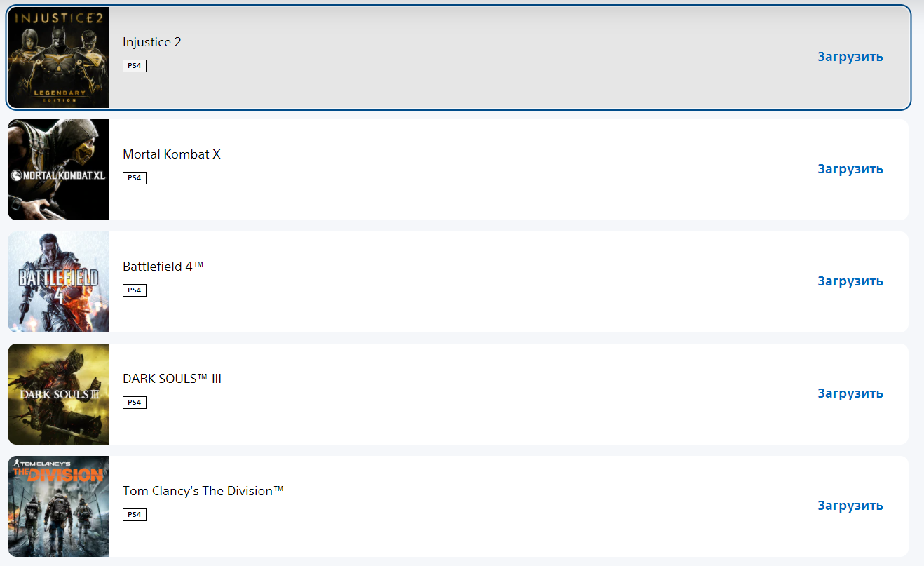Download Mortal Kombat X via Загрузить
The height and width of the screenshot is (566, 924).
[x=850, y=169]
